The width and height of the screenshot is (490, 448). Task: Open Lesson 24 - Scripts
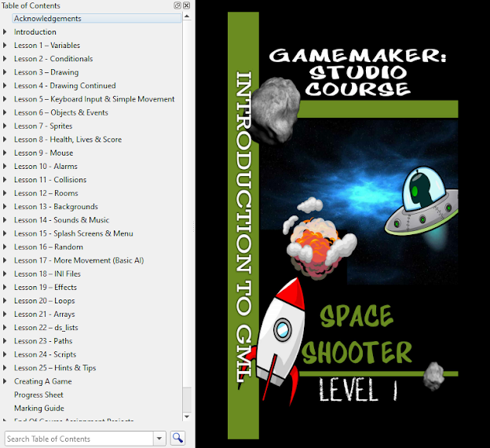(45, 354)
